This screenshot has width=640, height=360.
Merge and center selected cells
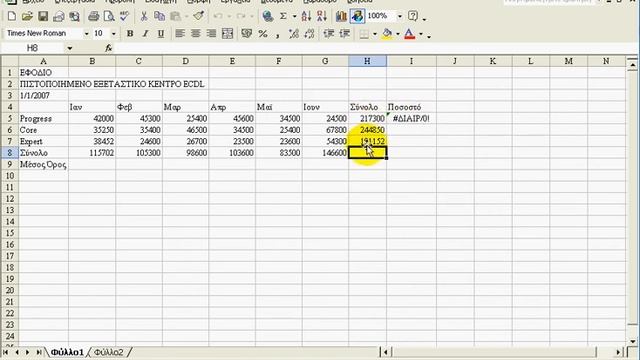[227, 33]
